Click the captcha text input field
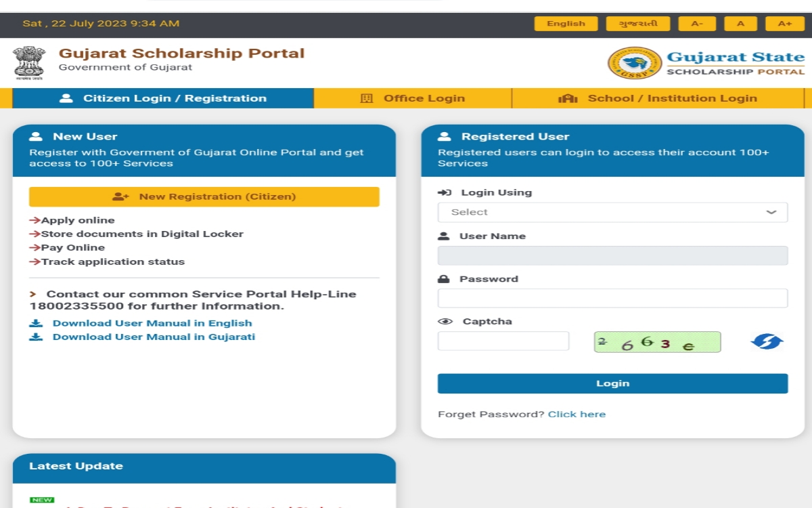Screen dimensions: 812x508 point(503,341)
